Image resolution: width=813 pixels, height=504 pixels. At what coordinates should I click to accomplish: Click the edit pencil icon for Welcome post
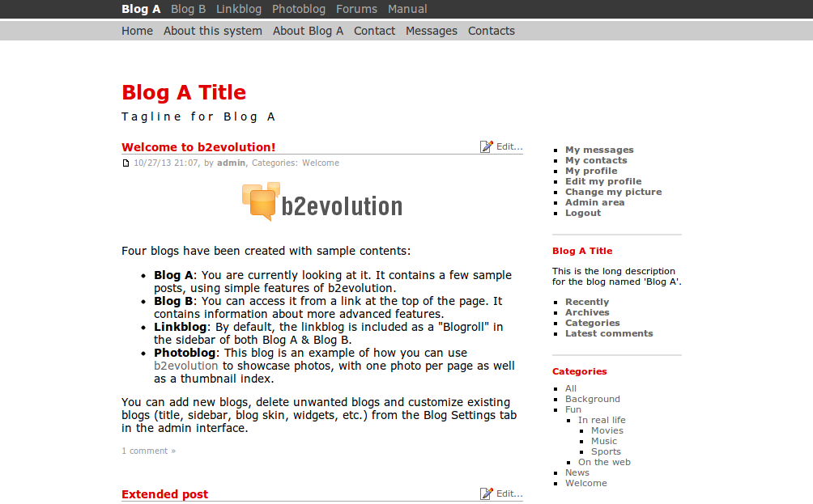click(487, 146)
